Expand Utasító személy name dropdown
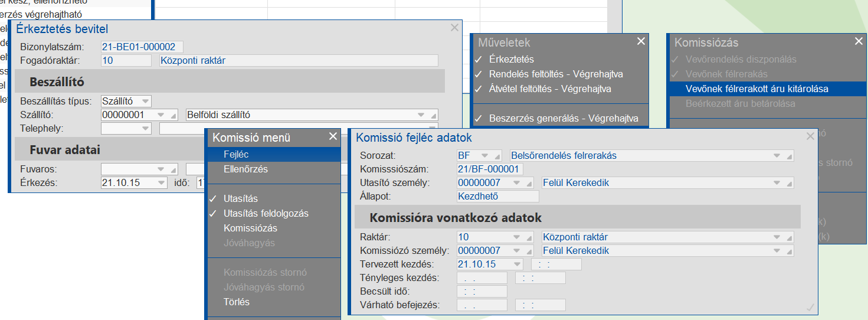This screenshot has height=320, width=868. coord(777,183)
